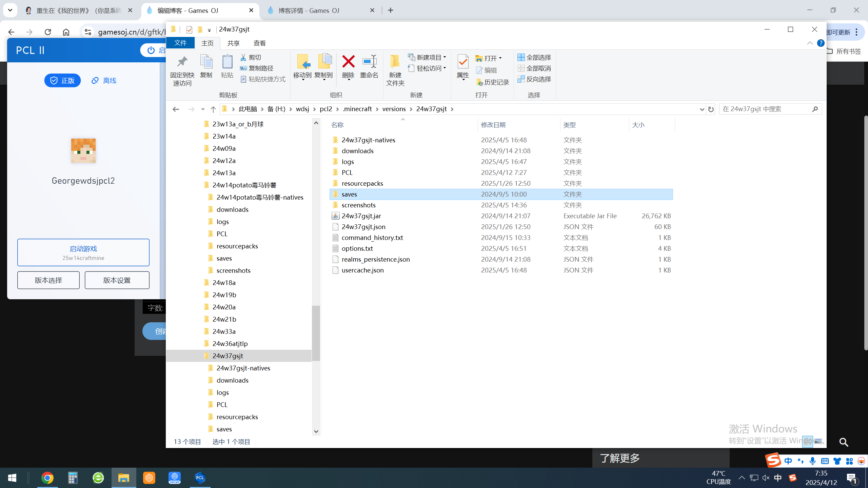Click Select All icon
The image size is (868, 488).
pos(521,57)
